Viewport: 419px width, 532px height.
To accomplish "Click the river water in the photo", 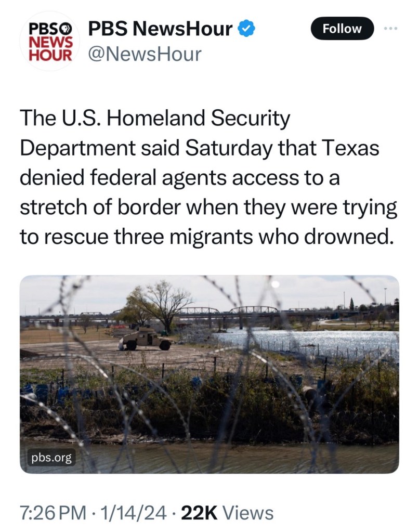I will tap(305, 343).
